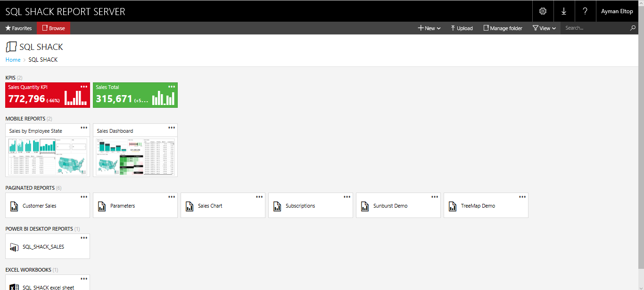Click the Excel icon for SQL SHACK sheet
The image size is (644, 290).
point(14,287)
